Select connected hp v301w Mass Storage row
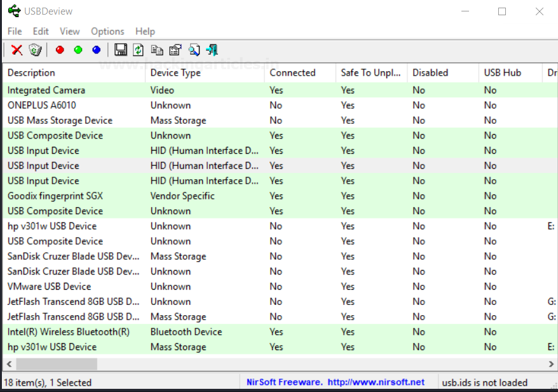This screenshot has height=392, width=558. tap(280, 347)
